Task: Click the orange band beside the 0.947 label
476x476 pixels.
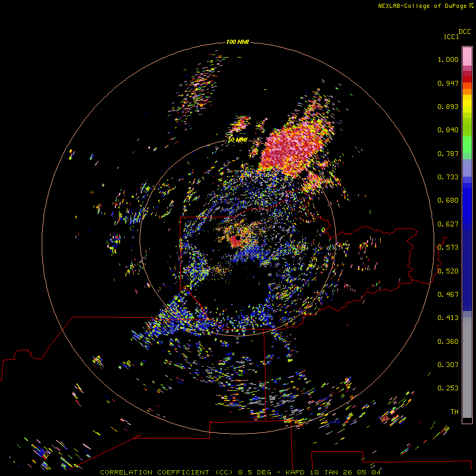Action: [x=467, y=86]
